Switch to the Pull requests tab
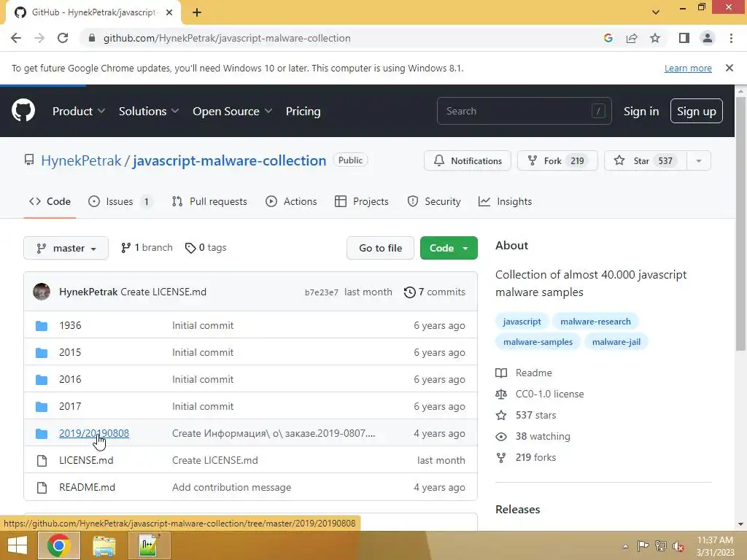The height and width of the screenshot is (560, 747). tap(209, 201)
